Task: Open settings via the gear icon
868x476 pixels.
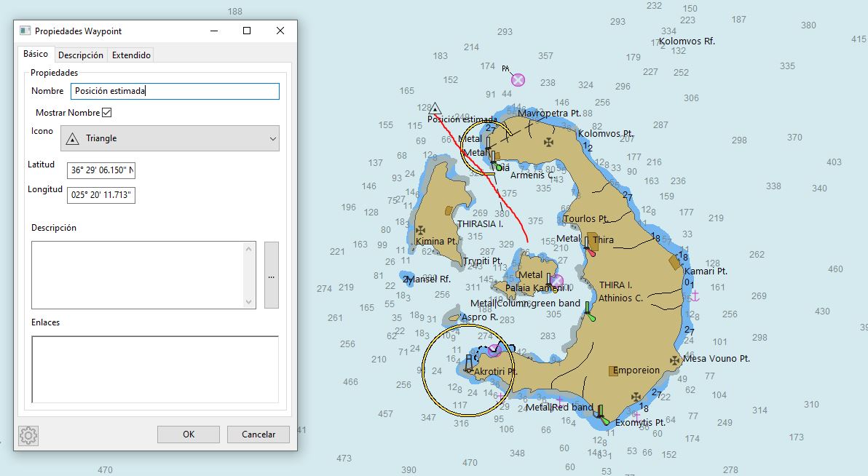Action: click(28, 435)
